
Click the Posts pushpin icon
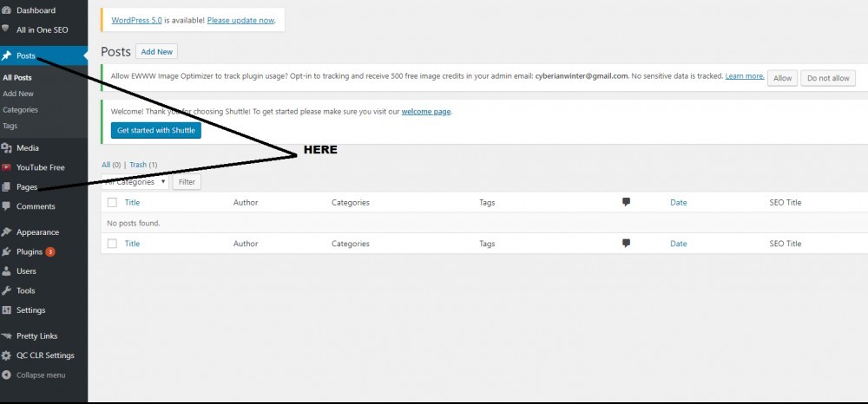pyautogui.click(x=7, y=55)
